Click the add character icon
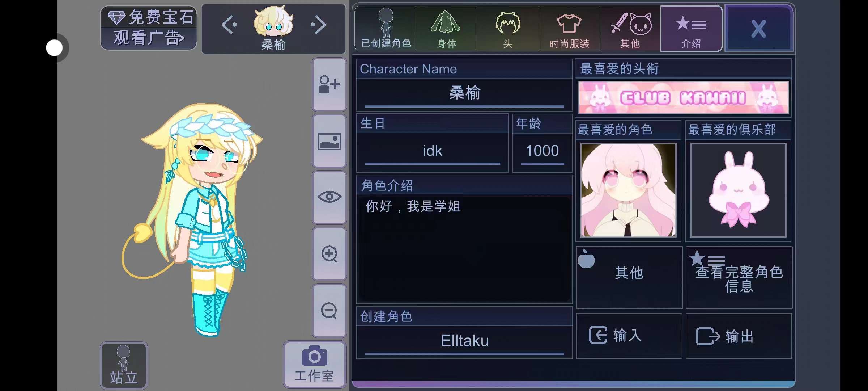Screen dimensions: 868x391 [x=329, y=84]
